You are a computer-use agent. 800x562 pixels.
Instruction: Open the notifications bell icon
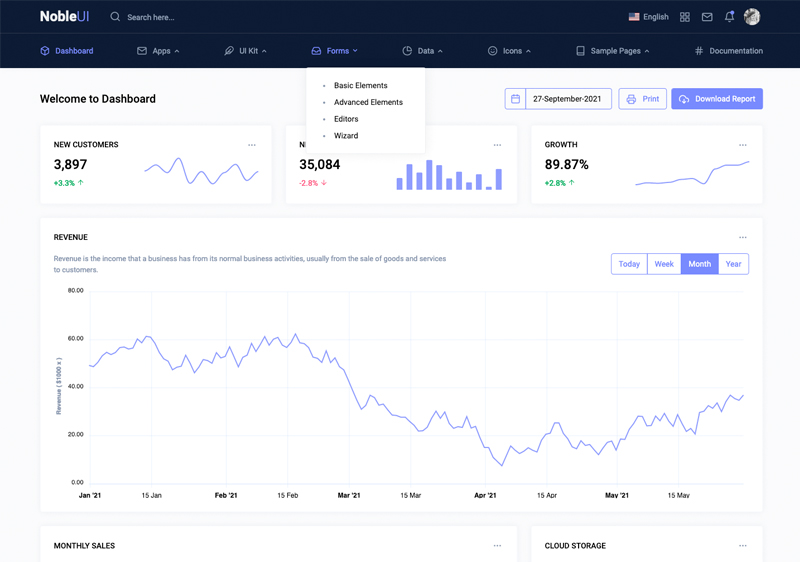point(729,17)
